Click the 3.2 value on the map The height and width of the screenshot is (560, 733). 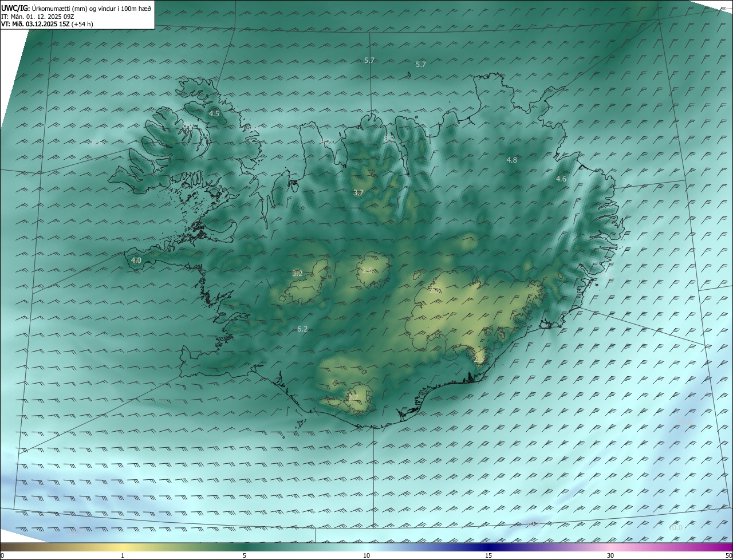(x=297, y=274)
